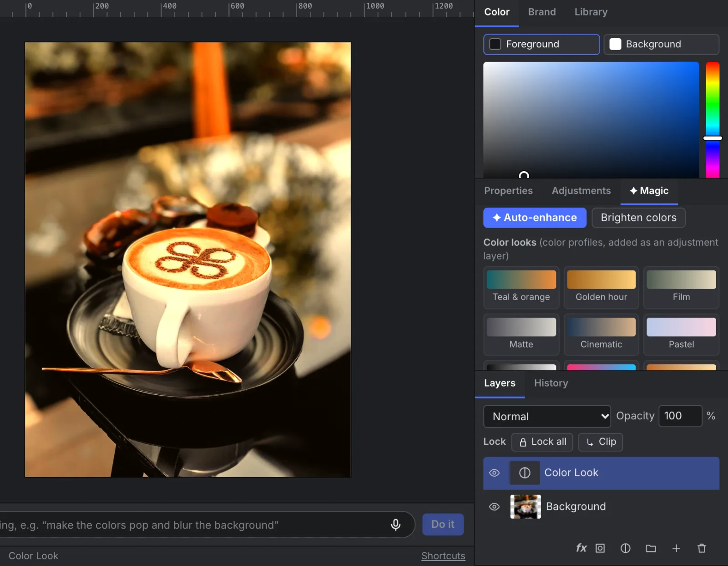Open the History tab
This screenshot has width=728, height=566.
pyautogui.click(x=551, y=383)
